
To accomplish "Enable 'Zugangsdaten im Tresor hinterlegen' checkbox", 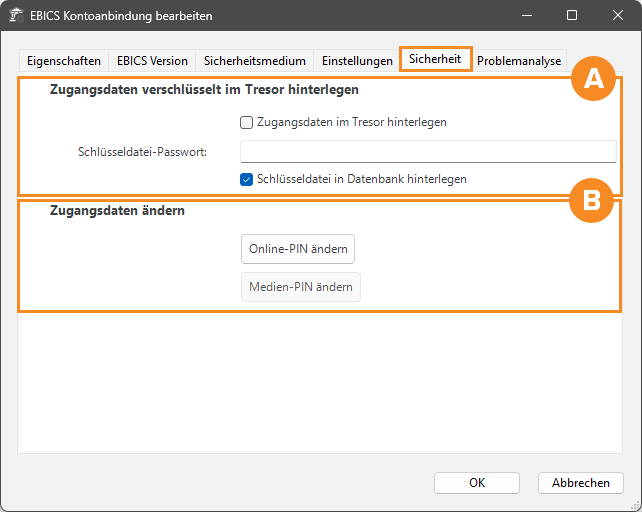I will 247,122.
